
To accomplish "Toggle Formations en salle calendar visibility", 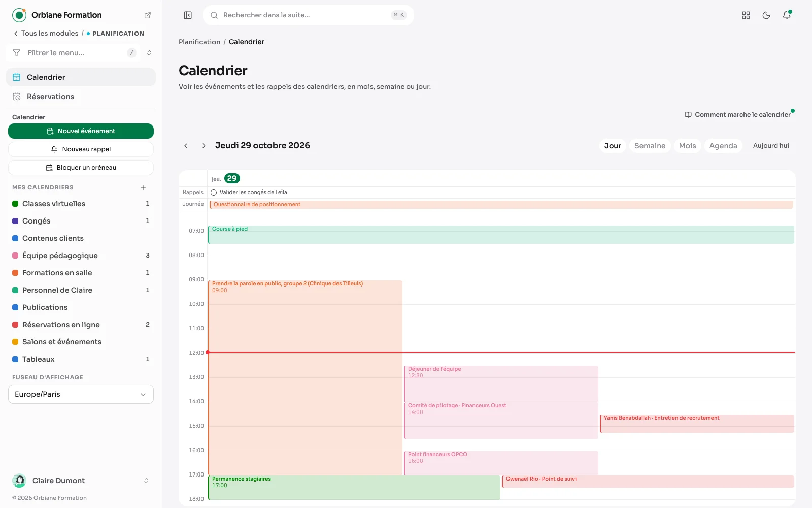I will pyautogui.click(x=15, y=273).
